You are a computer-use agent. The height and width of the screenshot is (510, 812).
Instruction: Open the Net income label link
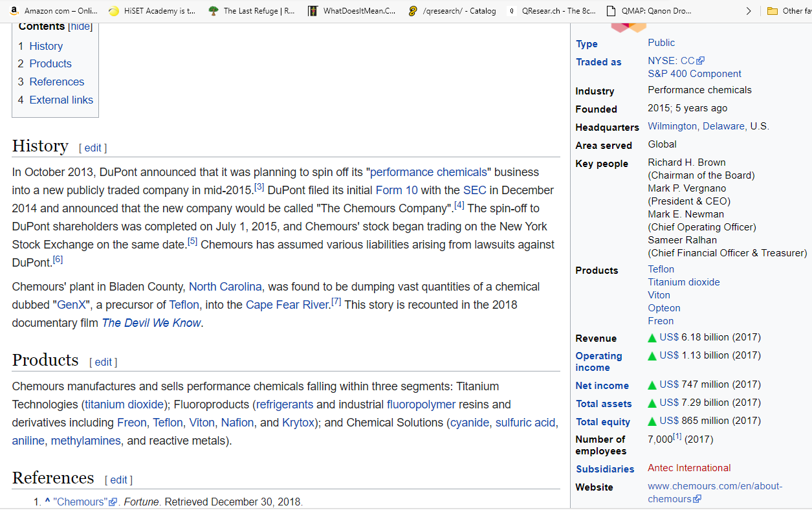pos(602,386)
